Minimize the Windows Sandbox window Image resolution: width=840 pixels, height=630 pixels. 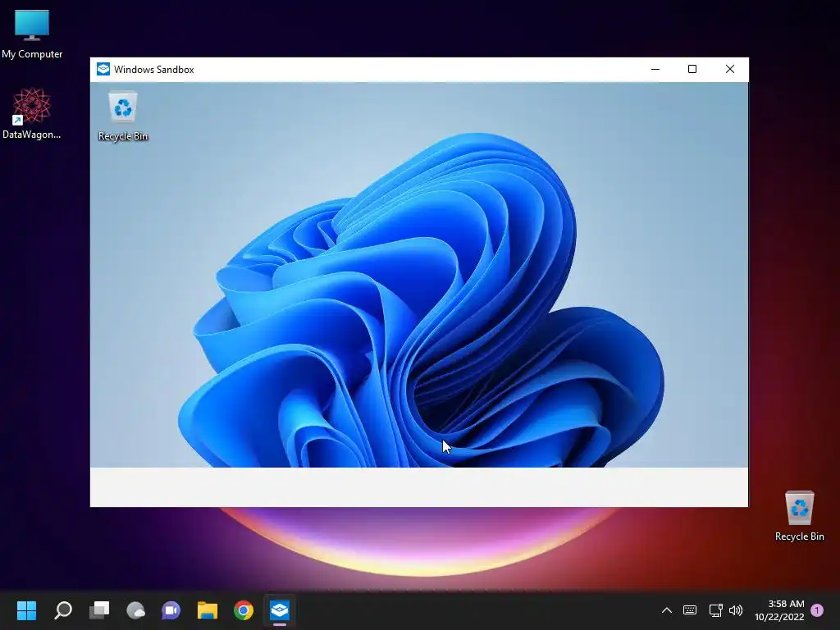pos(655,69)
